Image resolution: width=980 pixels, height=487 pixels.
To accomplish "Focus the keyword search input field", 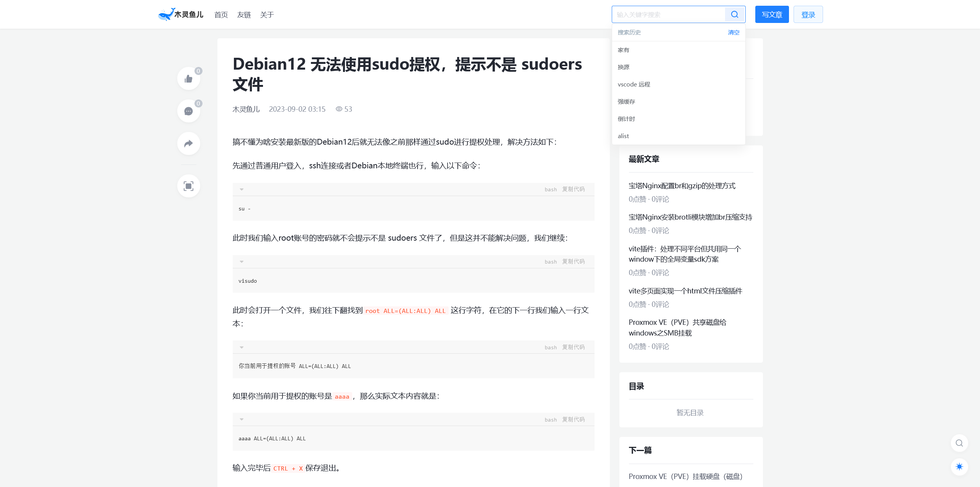I will click(668, 15).
